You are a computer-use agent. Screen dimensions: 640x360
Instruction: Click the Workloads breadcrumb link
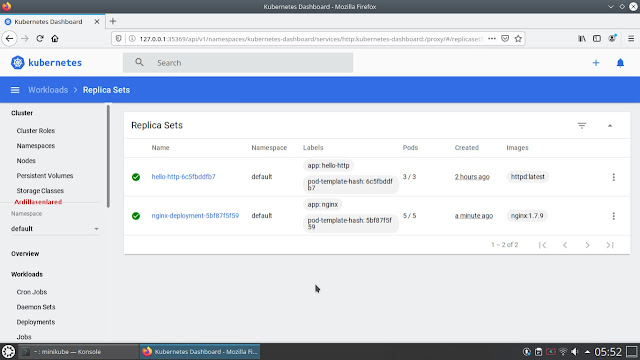[x=48, y=90]
